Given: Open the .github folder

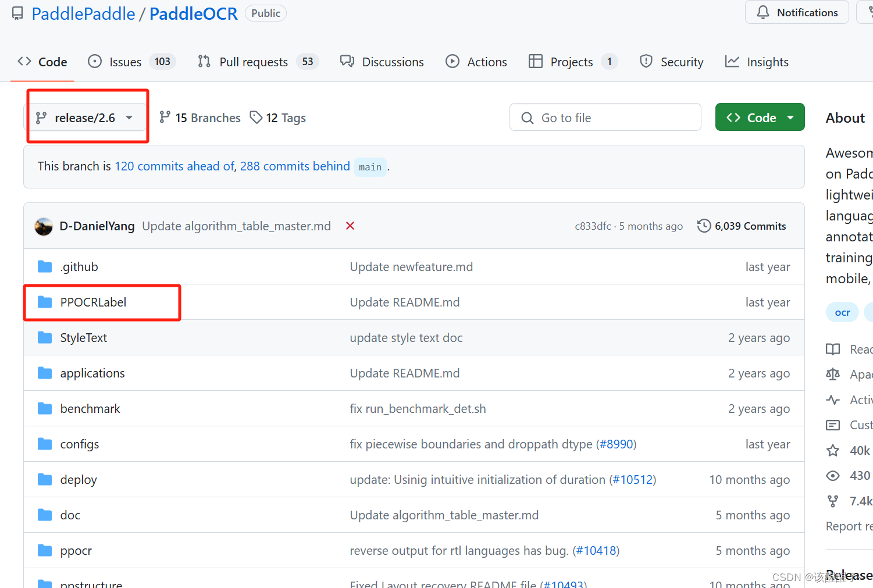Looking at the screenshot, I should tap(79, 267).
